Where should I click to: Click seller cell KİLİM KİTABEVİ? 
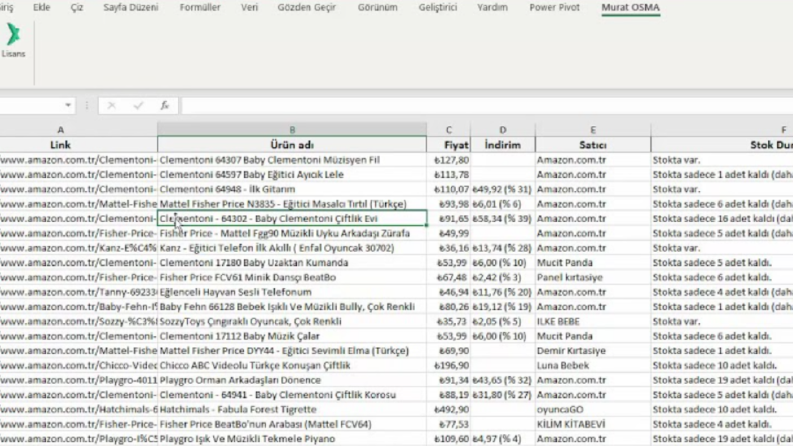(593, 424)
